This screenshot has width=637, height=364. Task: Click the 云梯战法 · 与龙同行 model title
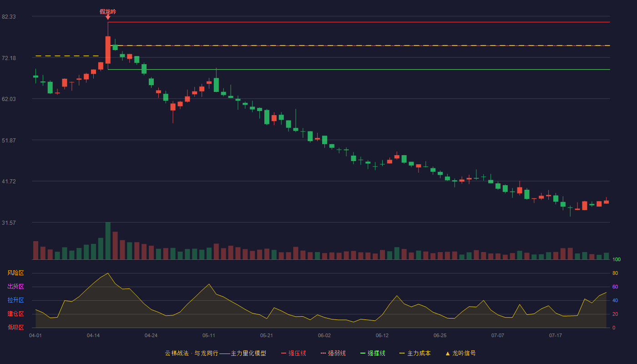tap(216, 353)
